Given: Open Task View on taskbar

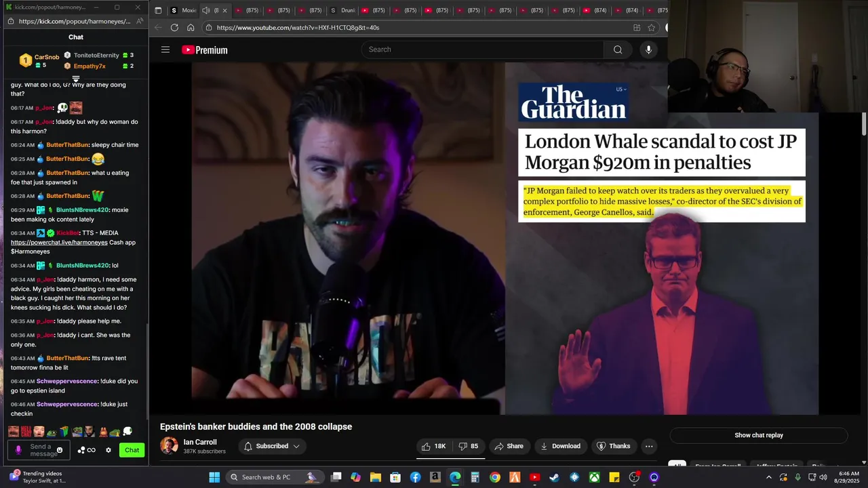Looking at the screenshot, I should pos(336,477).
